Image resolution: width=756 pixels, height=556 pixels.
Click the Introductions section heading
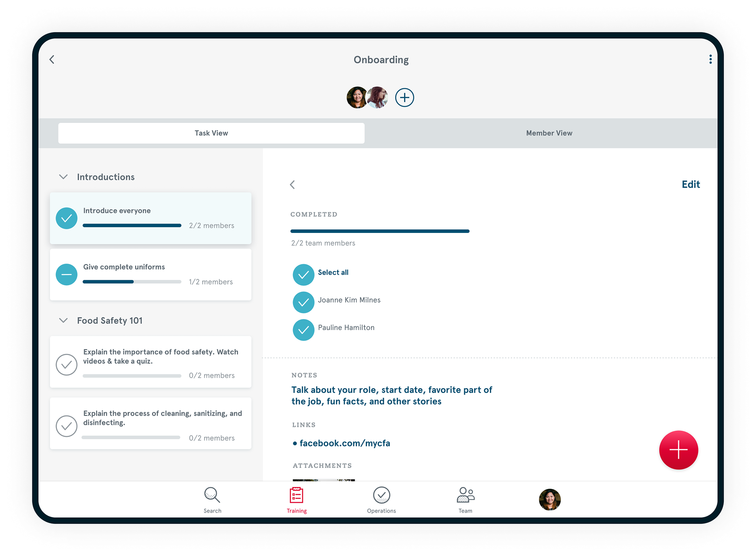[x=106, y=177]
